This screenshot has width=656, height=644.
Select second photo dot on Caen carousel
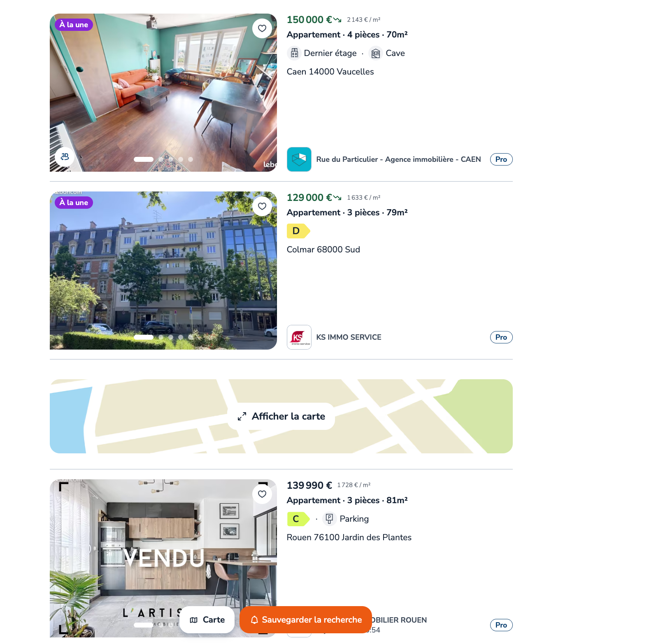[x=161, y=159]
